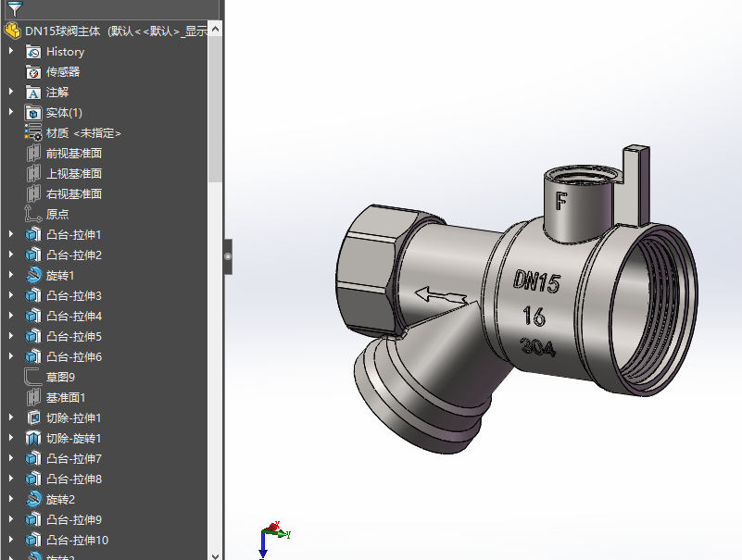Expand the 切除-旋转1 feature
The height and width of the screenshot is (560, 742).
[11, 438]
